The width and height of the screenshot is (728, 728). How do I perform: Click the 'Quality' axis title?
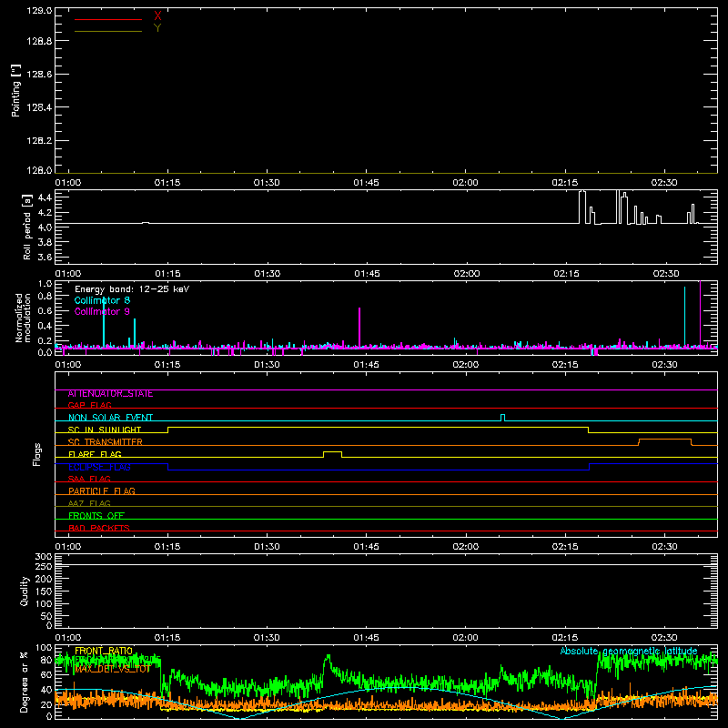[25, 591]
